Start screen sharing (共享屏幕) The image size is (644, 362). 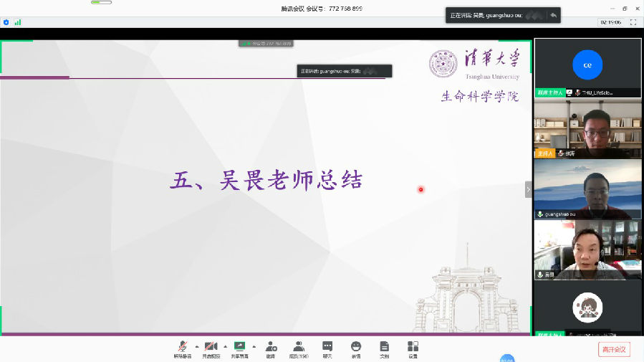239,349
